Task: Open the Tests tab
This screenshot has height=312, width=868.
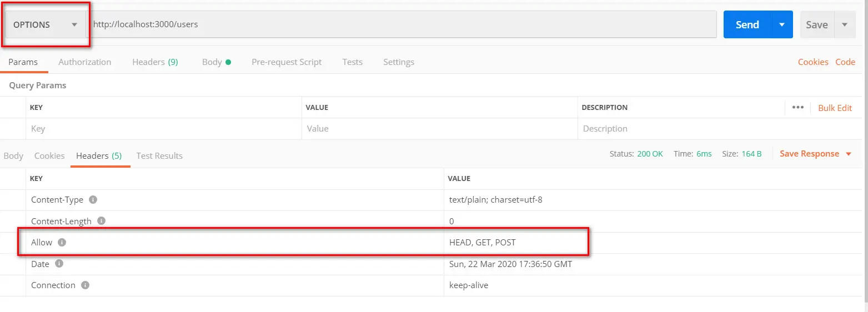Action: 352,62
